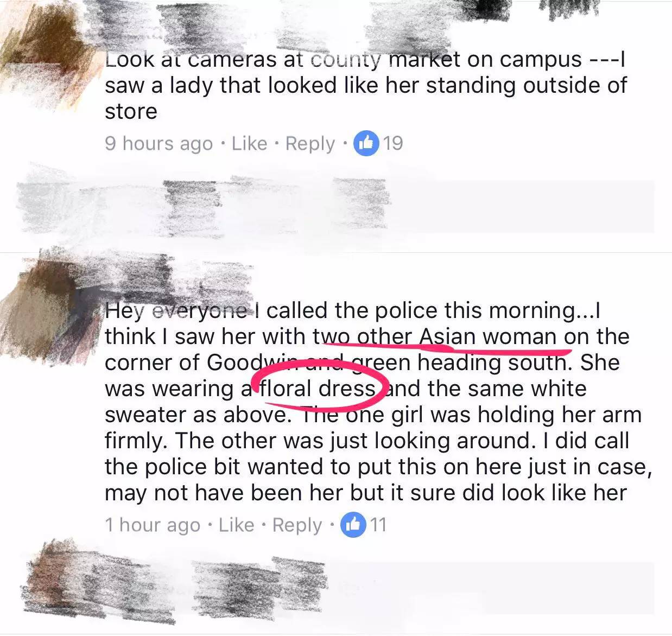
Task: Like the comment posted 9 hours ago
Action: pyautogui.click(x=249, y=144)
